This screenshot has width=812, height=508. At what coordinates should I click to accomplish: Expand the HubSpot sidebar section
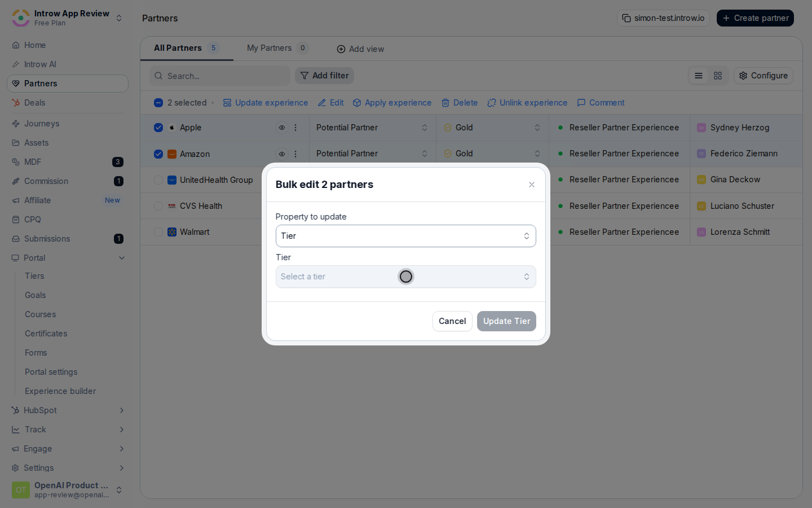click(x=68, y=410)
